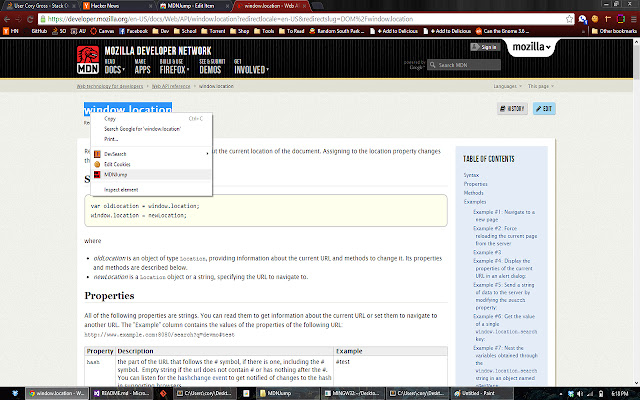Click the HISTORY button
Viewport: 640px width, 400px height.
coord(512,109)
